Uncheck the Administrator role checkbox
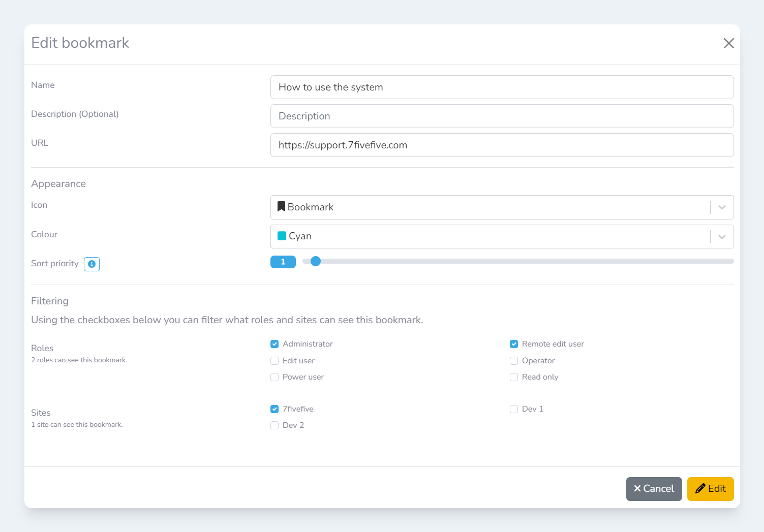Viewport: 764px width, 532px height. (x=274, y=344)
